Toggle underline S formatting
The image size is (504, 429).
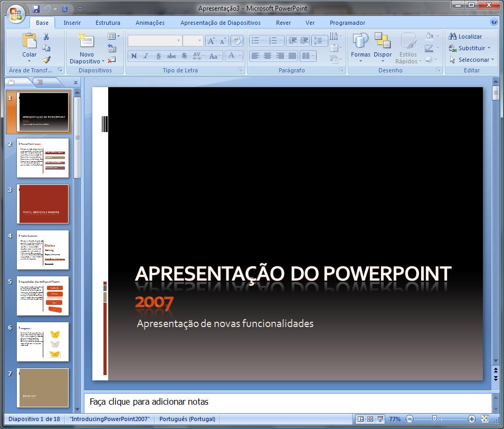(x=158, y=56)
